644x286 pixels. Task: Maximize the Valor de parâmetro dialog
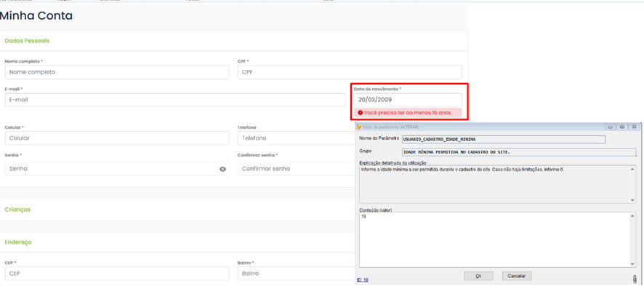pos(621,127)
